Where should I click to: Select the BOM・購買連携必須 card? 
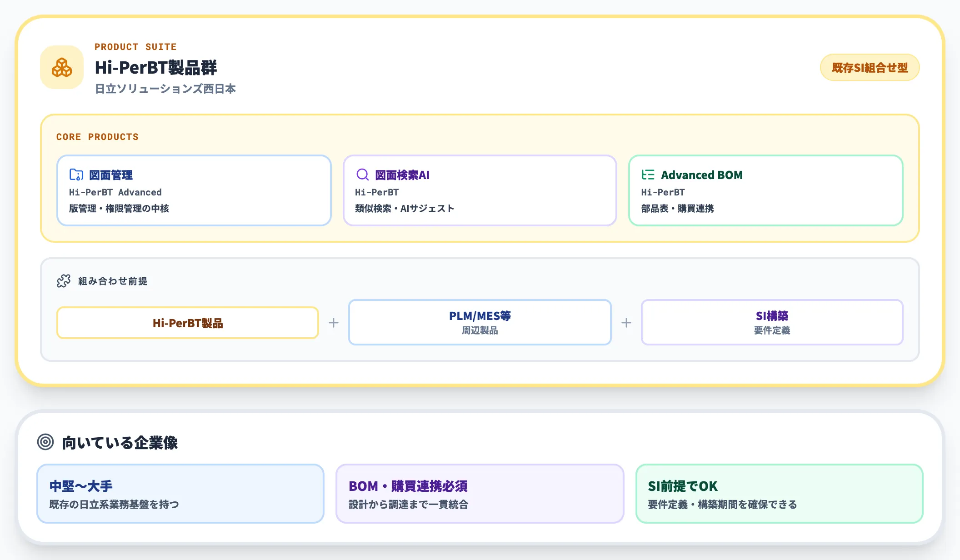coord(480,494)
